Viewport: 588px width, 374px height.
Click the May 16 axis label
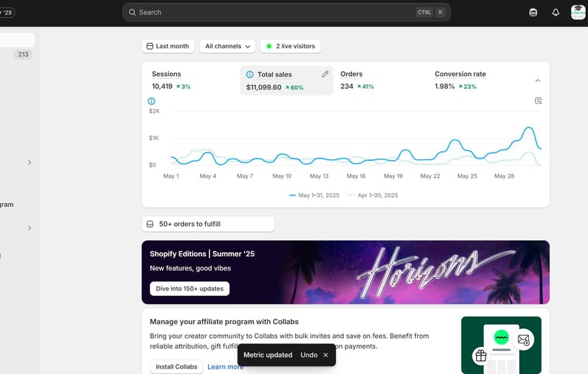coord(356,176)
